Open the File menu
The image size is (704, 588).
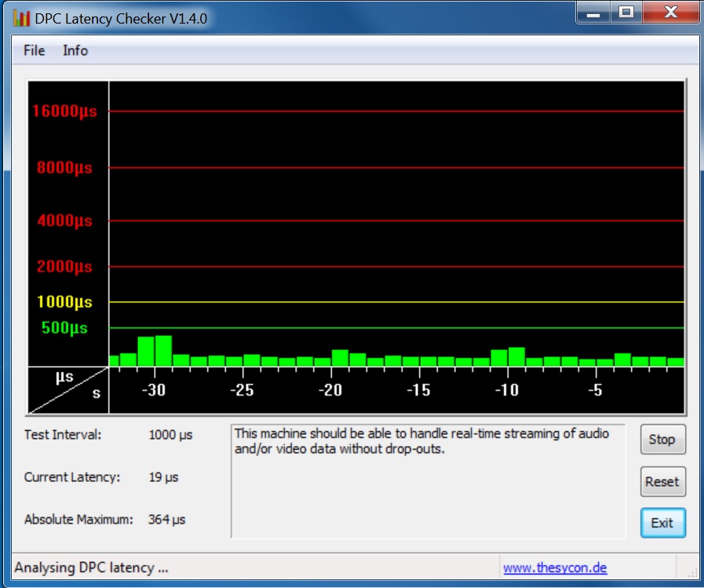[34, 51]
